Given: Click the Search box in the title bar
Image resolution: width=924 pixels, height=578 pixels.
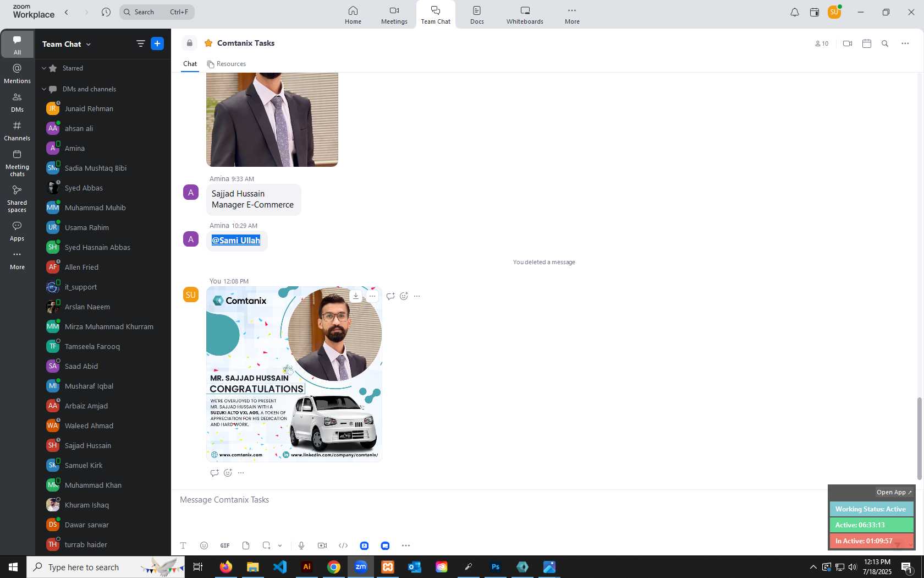Looking at the screenshot, I should 157,12.
